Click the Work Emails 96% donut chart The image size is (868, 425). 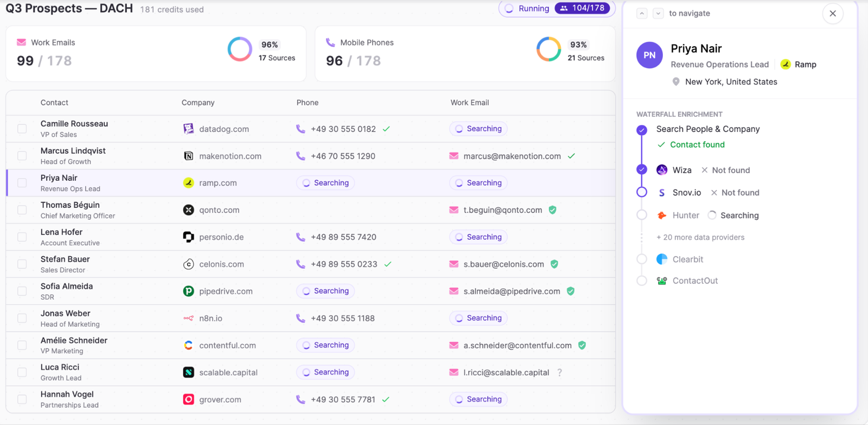click(x=239, y=49)
